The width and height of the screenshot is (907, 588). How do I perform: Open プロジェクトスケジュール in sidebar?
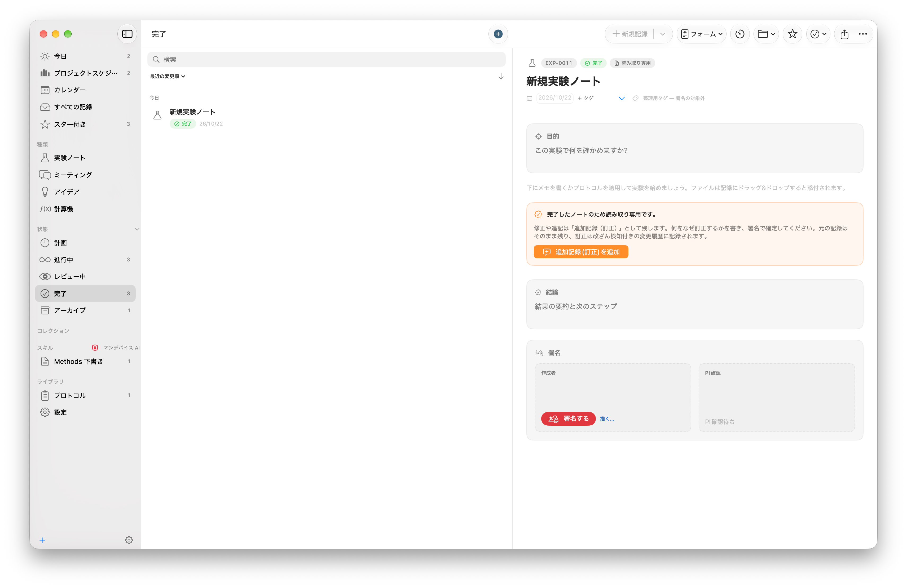pyautogui.click(x=85, y=73)
